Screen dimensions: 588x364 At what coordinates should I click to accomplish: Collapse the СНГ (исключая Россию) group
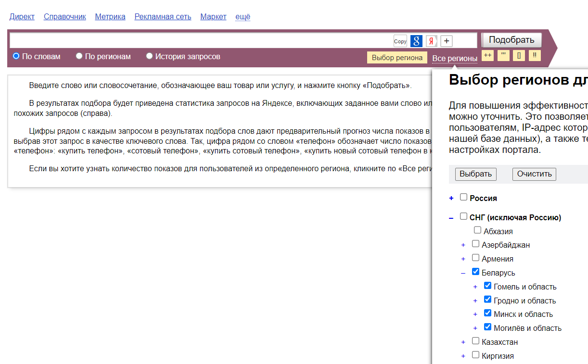tap(451, 218)
